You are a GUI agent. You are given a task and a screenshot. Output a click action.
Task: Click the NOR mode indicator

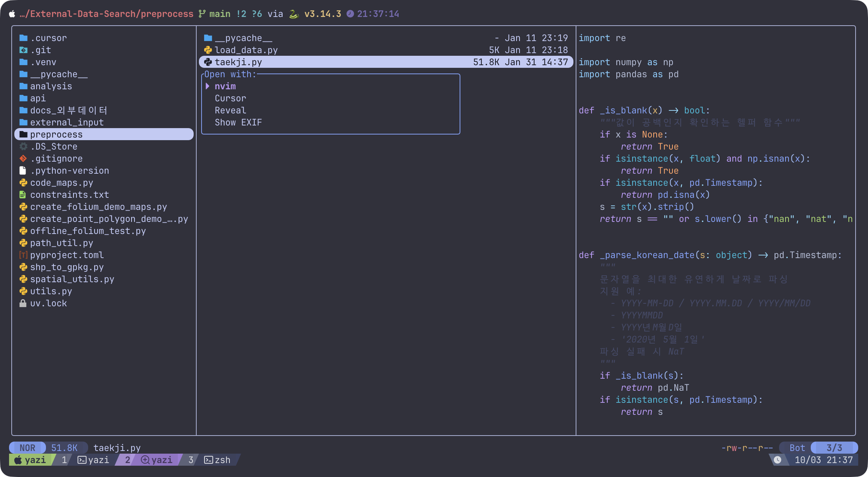click(x=27, y=448)
